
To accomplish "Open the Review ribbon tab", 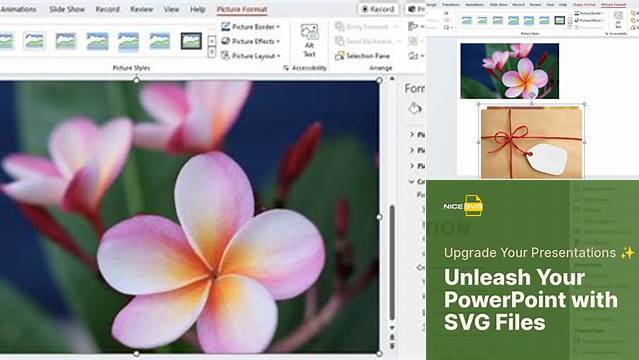I will pyautogui.click(x=141, y=9).
